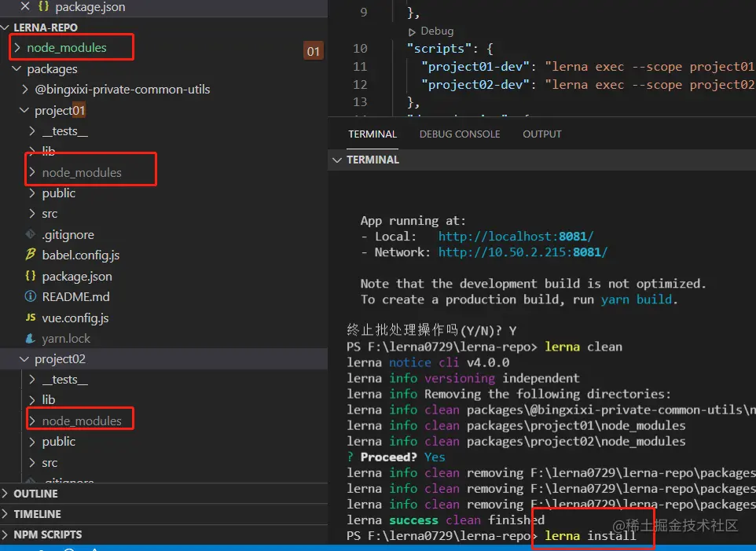Open the localhost:8081 Local link
Viewport: 756px width, 551px height.
point(516,237)
